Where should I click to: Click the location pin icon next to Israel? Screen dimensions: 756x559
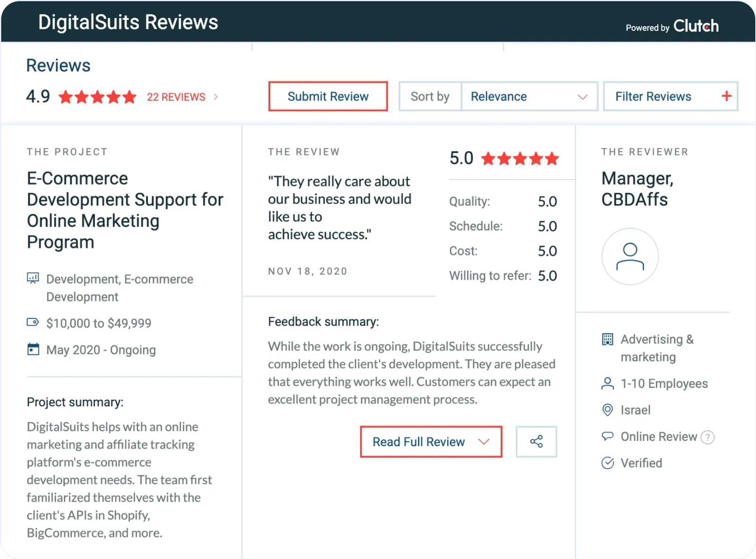(x=608, y=410)
